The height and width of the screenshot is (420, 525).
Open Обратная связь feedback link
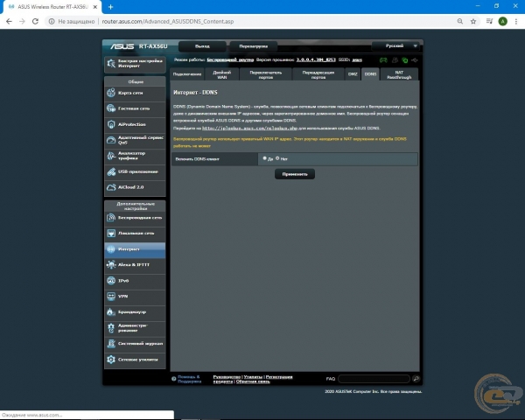click(x=253, y=381)
